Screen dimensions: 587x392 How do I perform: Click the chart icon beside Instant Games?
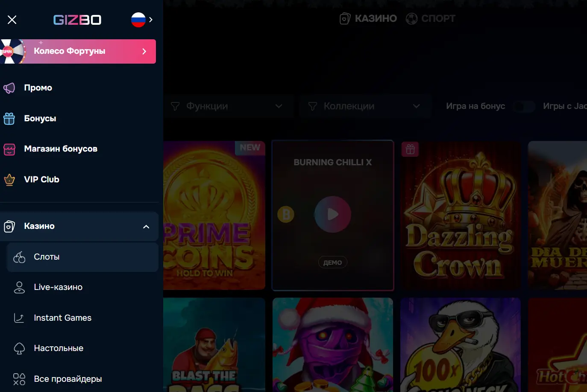coord(19,318)
